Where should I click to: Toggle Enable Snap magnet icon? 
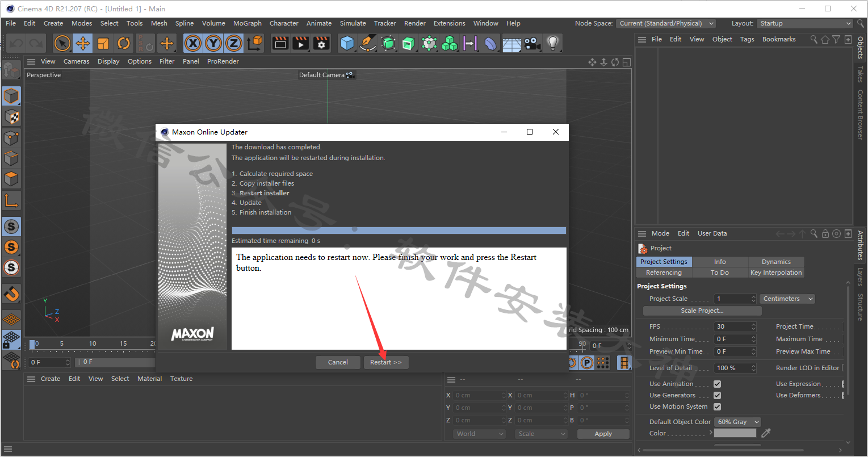tap(11, 294)
